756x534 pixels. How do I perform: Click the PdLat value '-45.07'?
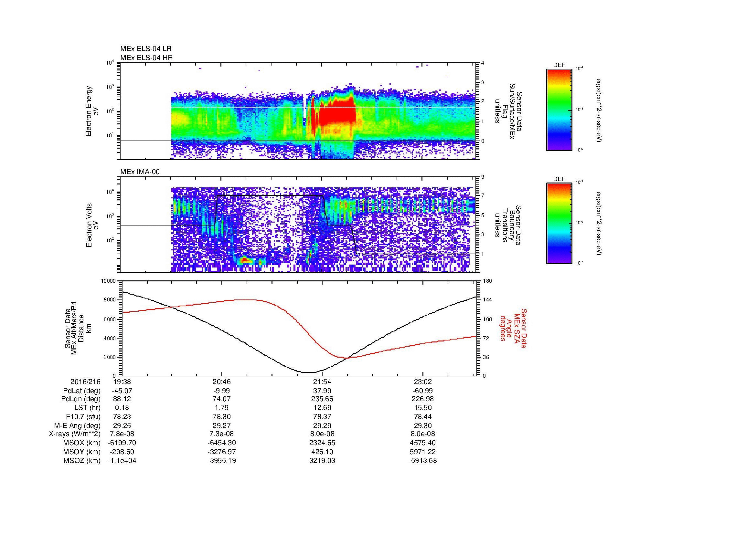(x=122, y=391)
